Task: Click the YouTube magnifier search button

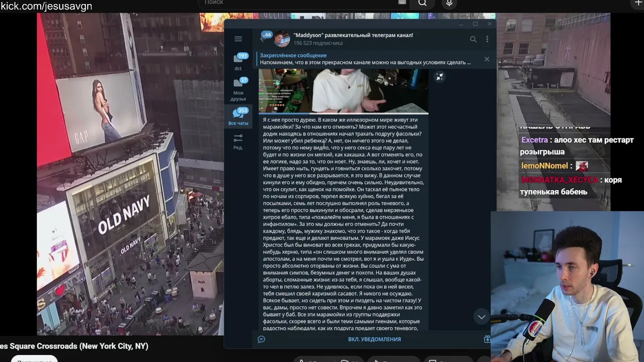Action: click(x=423, y=3)
